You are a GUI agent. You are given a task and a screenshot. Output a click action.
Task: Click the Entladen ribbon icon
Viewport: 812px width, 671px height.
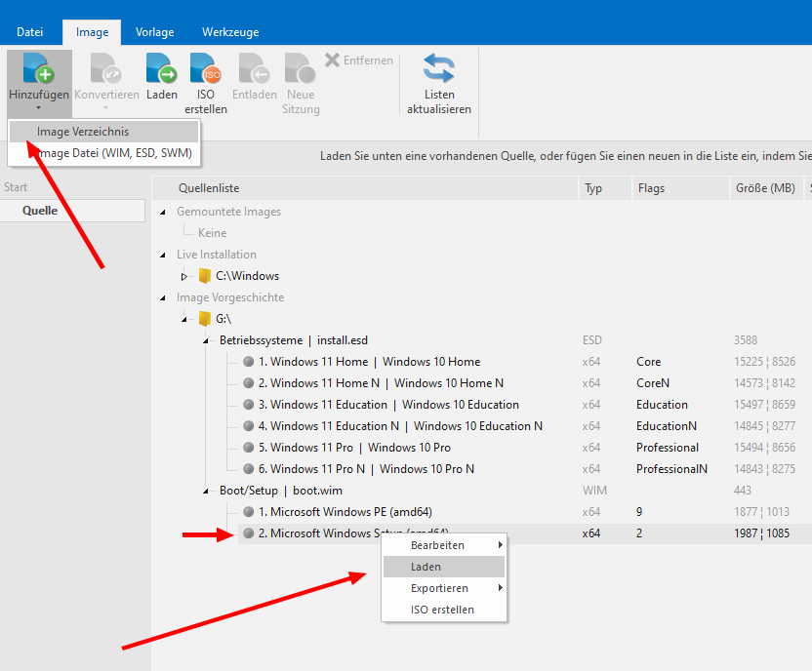pos(255,67)
